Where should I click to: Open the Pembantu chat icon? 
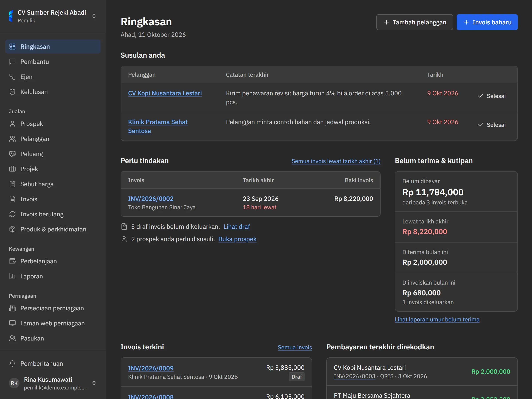click(x=12, y=62)
